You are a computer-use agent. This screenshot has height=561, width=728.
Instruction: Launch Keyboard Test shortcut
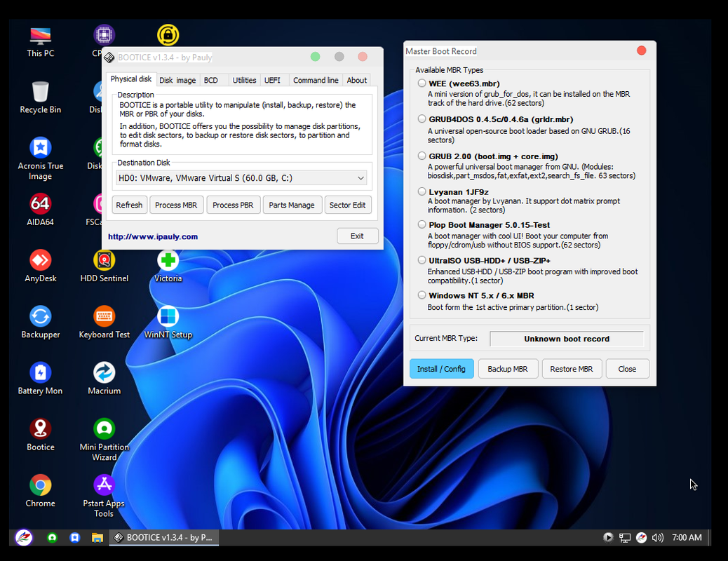click(x=104, y=323)
